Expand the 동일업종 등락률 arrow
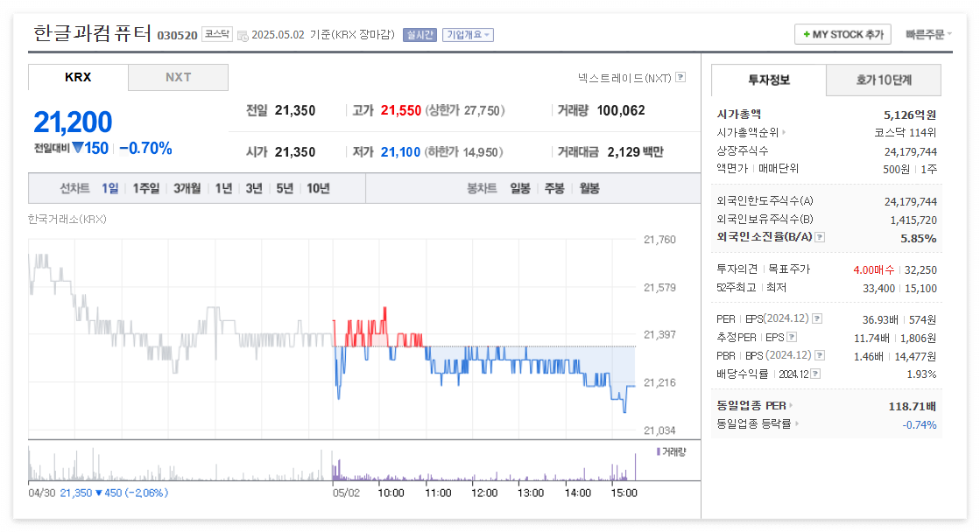The width and height of the screenshot is (980, 532). click(796, 423)
